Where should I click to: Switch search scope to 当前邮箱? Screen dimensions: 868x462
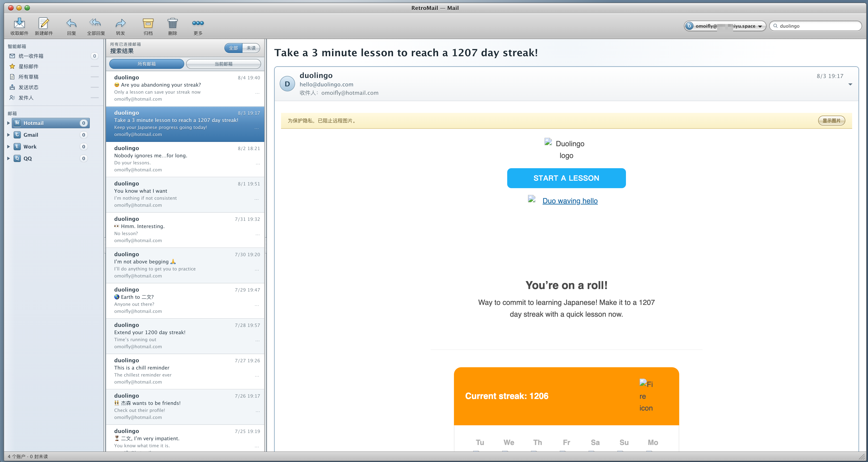(x=223, y=64)
